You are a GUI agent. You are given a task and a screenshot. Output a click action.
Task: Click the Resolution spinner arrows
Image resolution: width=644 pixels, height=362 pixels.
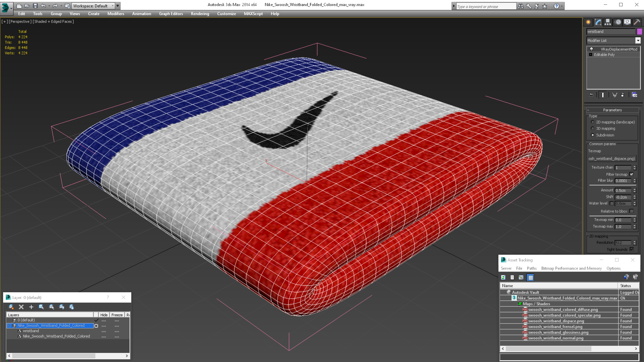pos(635,243)
